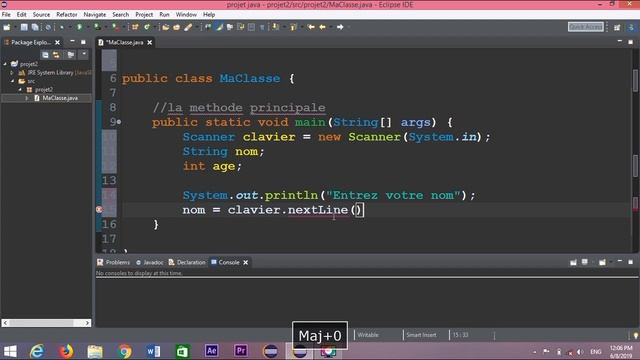Screen dimensions: 640x360
Task: Click the Coverage run toolbar icon
Action: point(97,27)
